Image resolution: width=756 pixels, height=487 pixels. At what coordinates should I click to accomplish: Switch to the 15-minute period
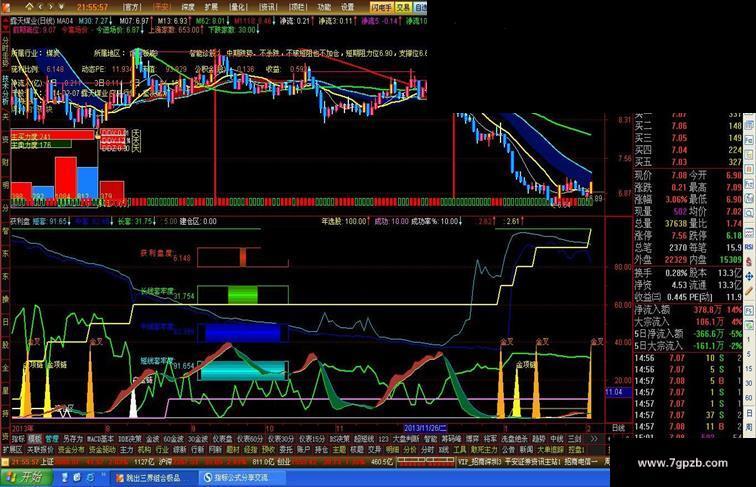click(749, 368)
